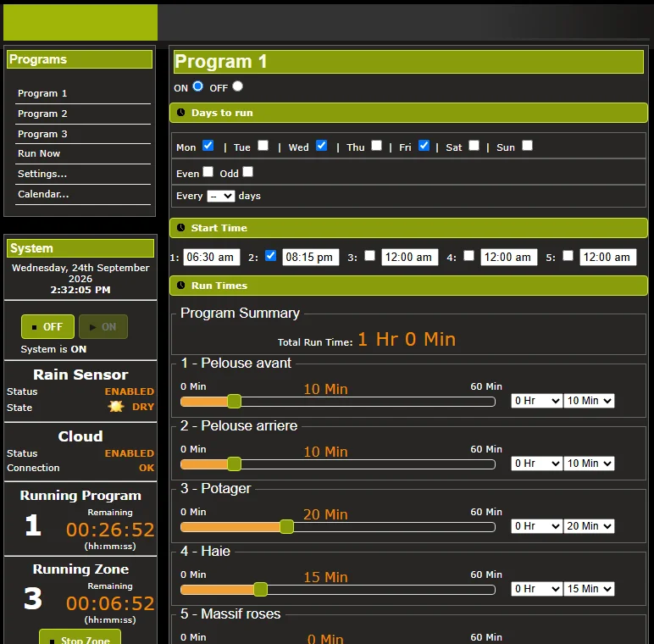Enable start time 3 checkbox
Image resolution: width=654 pixels, height=644 pixels.
[369, 256]
